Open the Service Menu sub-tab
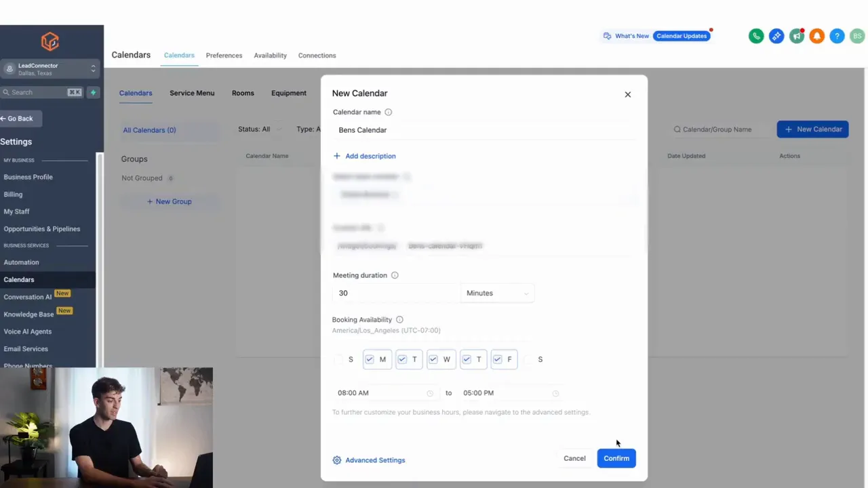 point(192,93)
